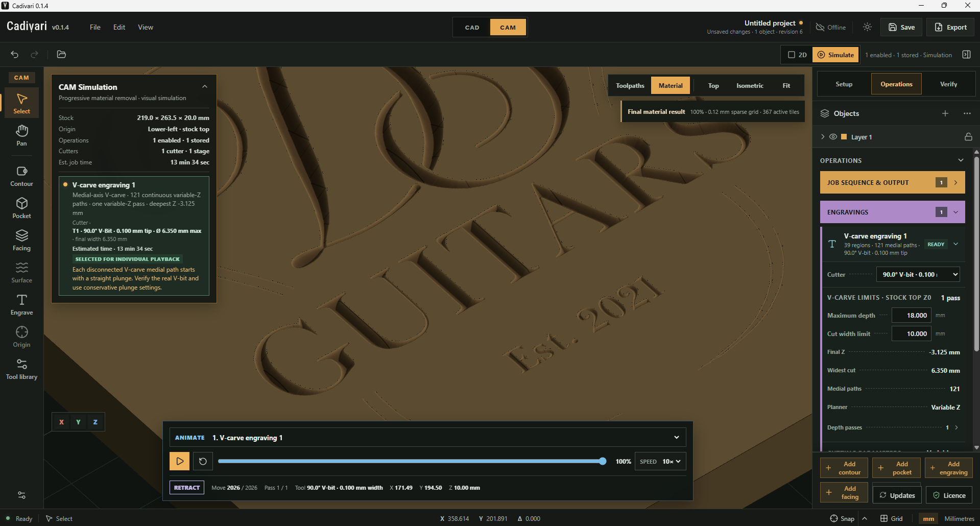Click the Save button
The image size is (980, 526).
click(x=901, y=27)
